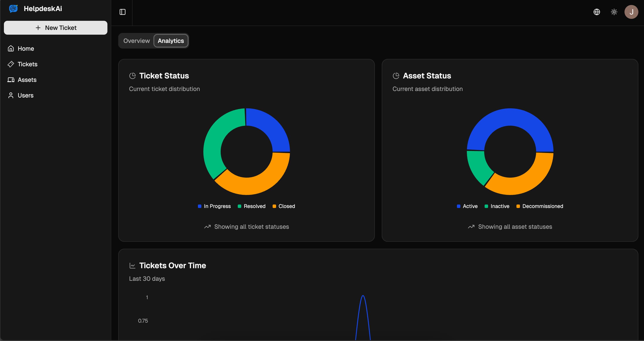Open the user avatar menu

pyautogui.click(x=631, y=12)
